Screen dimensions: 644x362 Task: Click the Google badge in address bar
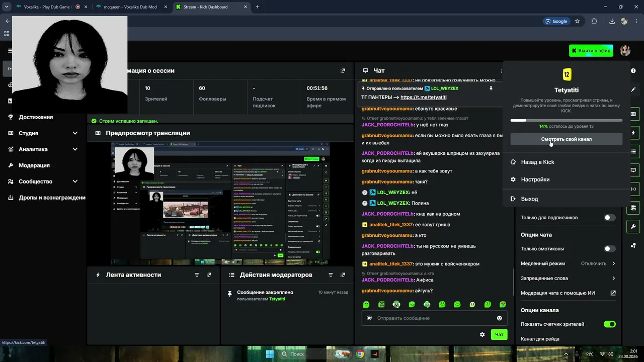pyautogui.click(x=555, y=21)
